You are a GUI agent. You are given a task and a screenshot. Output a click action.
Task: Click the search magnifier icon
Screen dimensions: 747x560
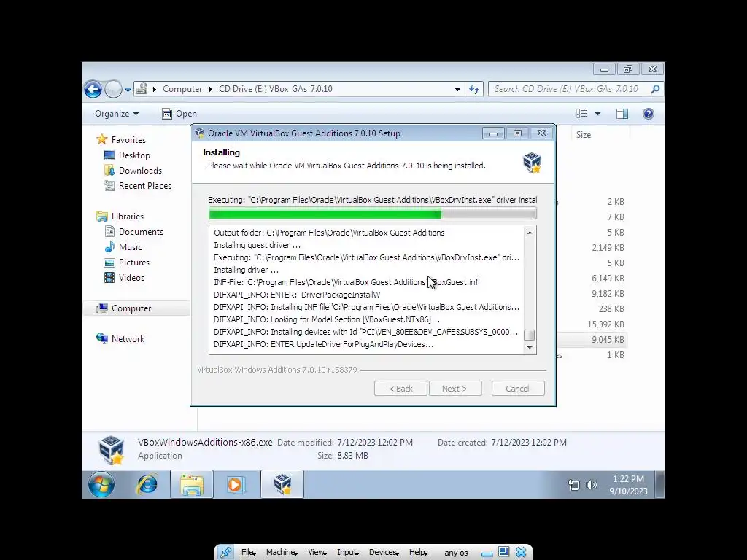656,89
